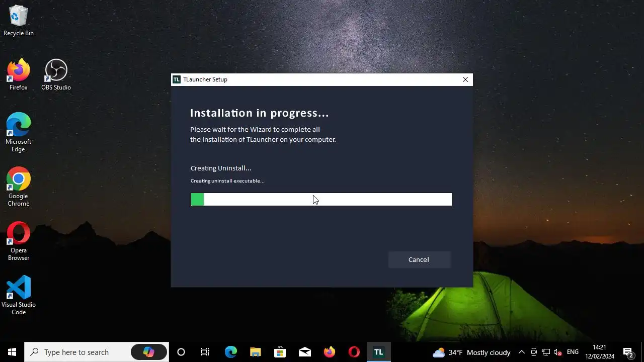The height and width of the screenshot is (362, 644).
Task: Open the clock showing 14:21
Action: coord(600,352)
